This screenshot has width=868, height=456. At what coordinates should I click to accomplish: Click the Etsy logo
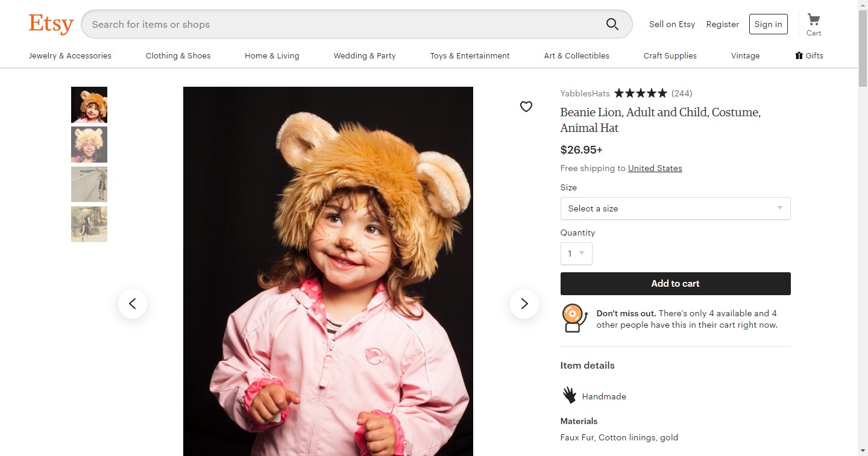51,24
